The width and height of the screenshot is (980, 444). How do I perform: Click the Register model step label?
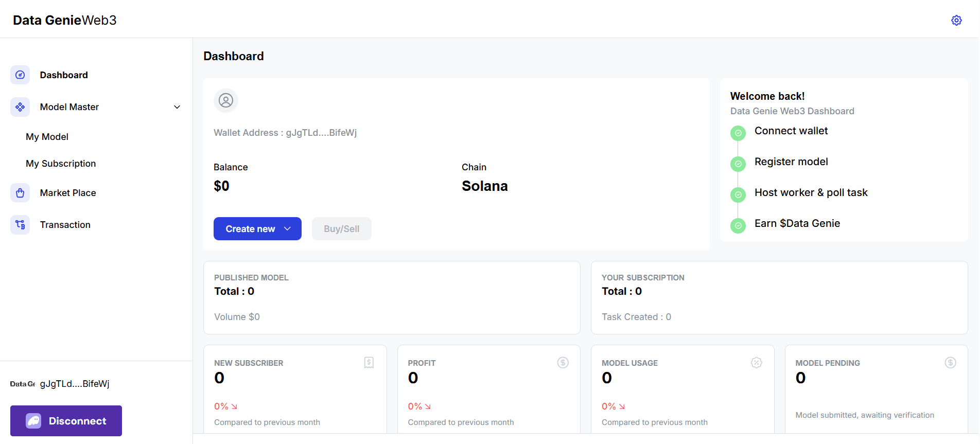(x=791, y=162)
